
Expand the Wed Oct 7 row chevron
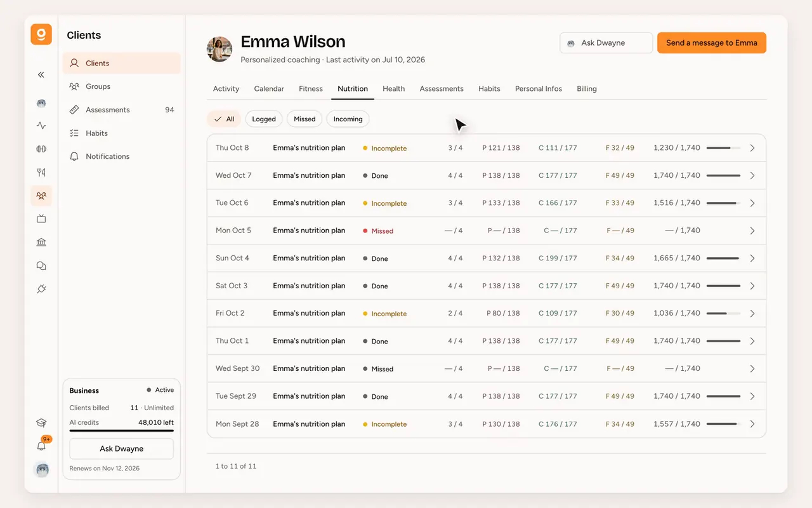coord(752,176)
